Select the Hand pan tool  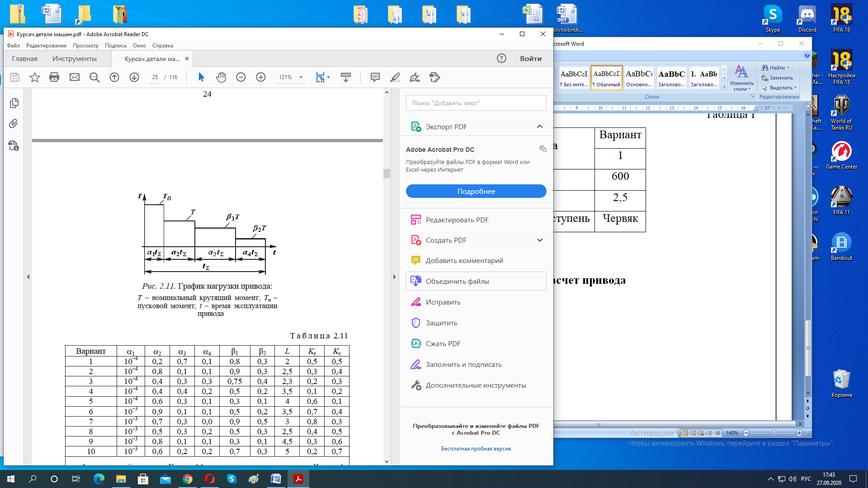221,77
